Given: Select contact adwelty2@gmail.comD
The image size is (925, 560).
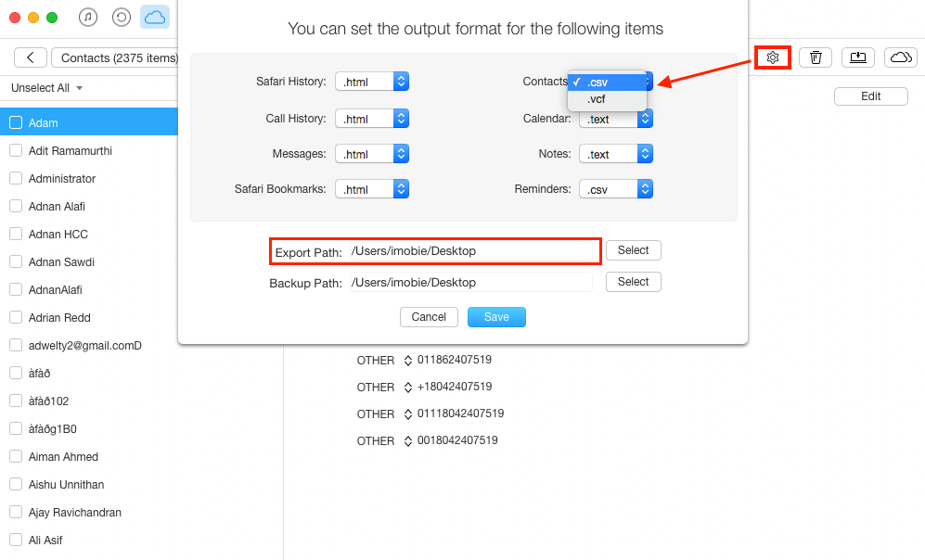Looking at the screenshot, I should 85,346.
